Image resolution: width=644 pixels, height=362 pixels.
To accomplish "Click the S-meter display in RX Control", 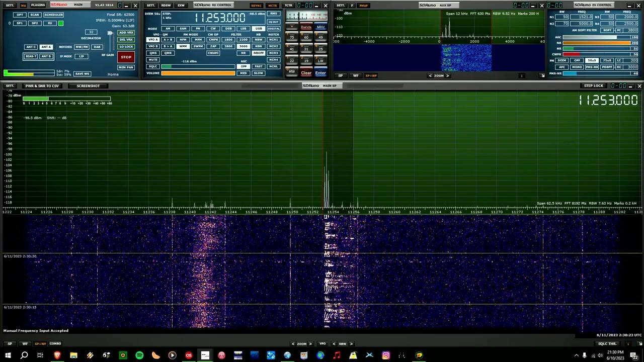I will point(306,16).
